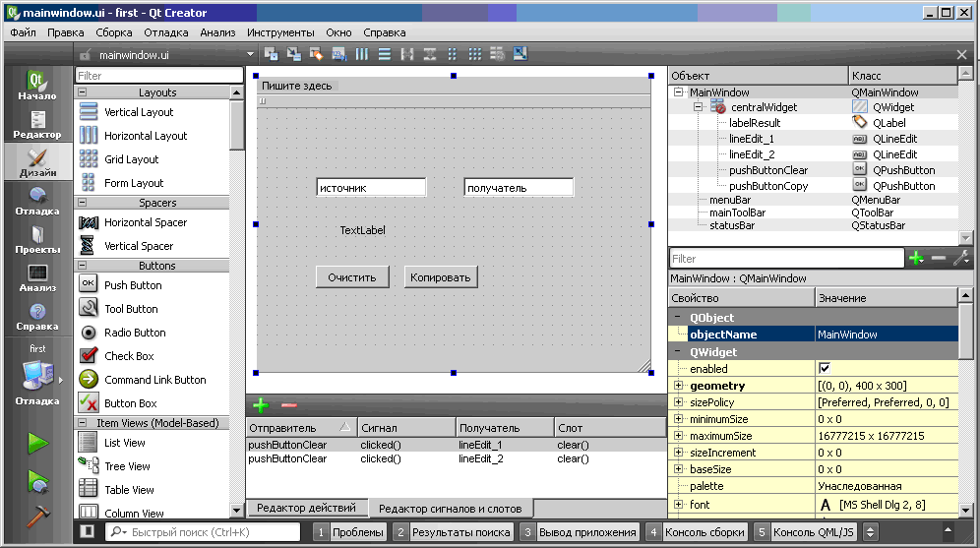Apply Lay Out Vertically toolbar icon
The image size is (980, 548).
tap(385, 54)
